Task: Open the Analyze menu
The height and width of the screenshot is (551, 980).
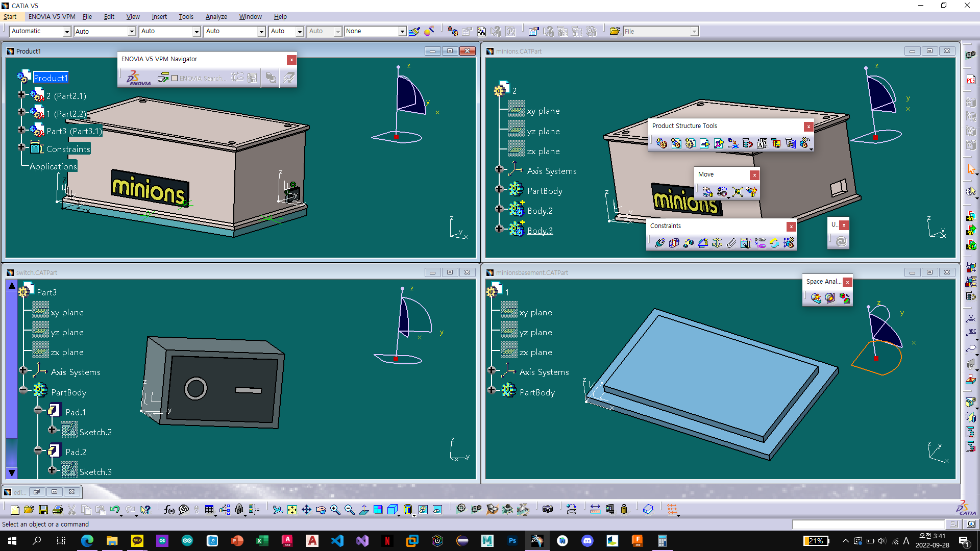Action: click(x=216, y=16)
